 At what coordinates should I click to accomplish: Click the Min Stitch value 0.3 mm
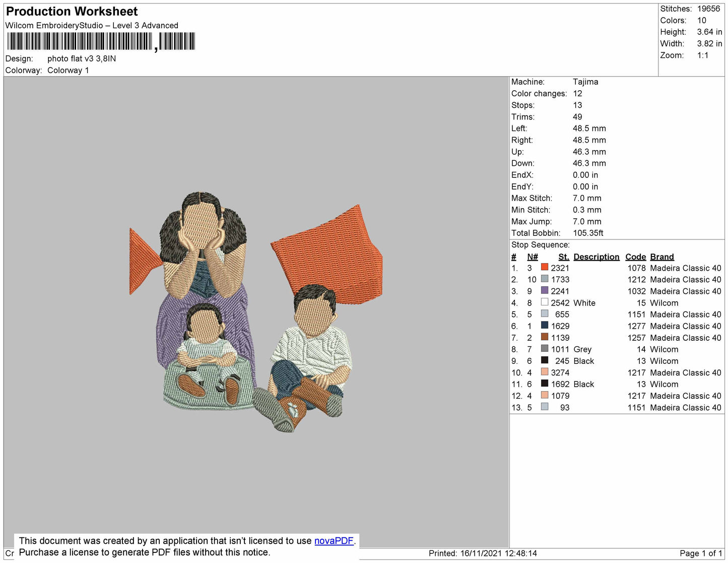tap(587, 210)
